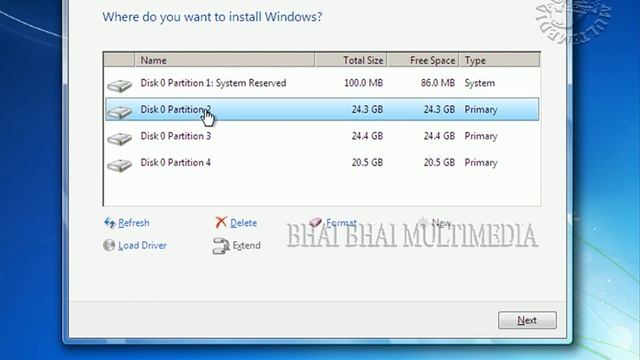
Task: Select Disk 0 Partition 1: System Reserved
Action: pyautogui.click(x=322, y=83)
